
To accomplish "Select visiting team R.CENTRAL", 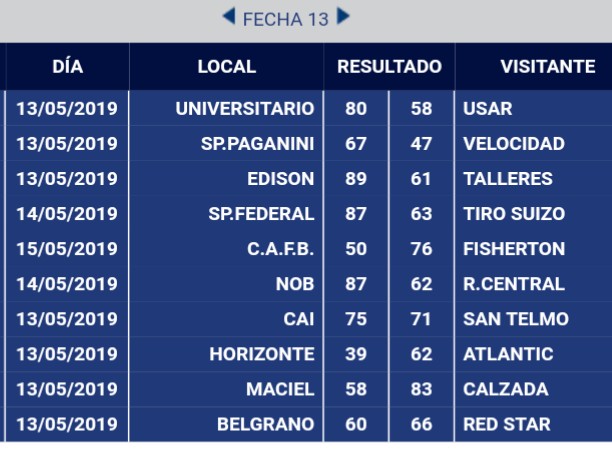I will 514,284.
